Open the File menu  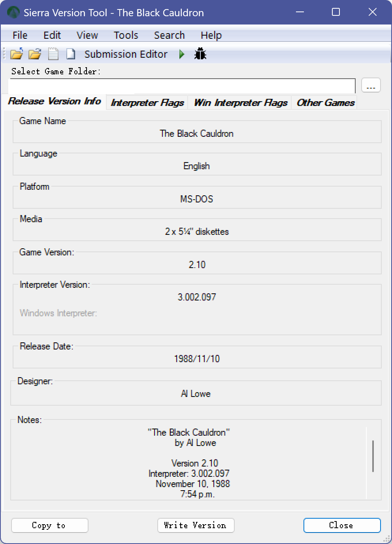pyautogui.click(x=20, y=35)
